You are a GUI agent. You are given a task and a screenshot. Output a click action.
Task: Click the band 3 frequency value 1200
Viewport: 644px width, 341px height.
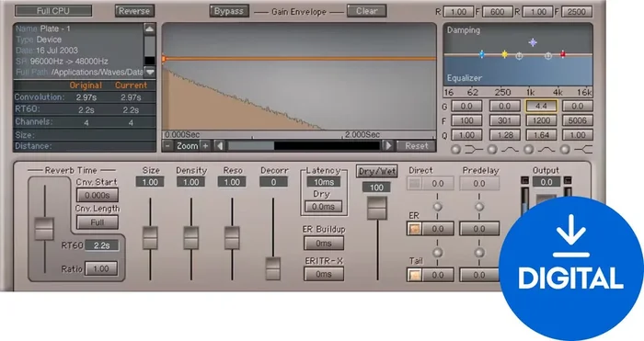pos(541,120)
